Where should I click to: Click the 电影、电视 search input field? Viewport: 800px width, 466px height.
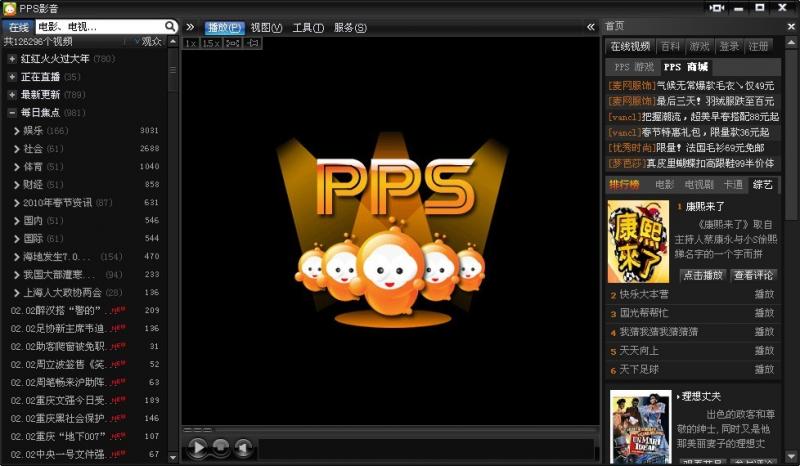click(100, 26)
